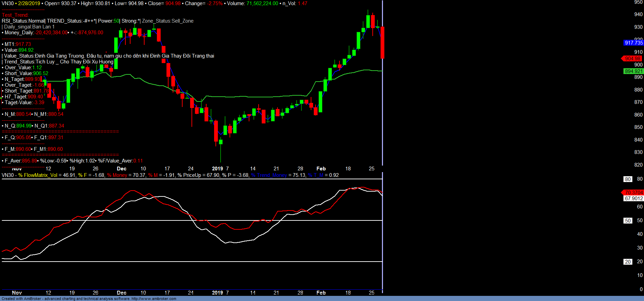Click the 2019 label on price chart axis

tap(218, 169)
